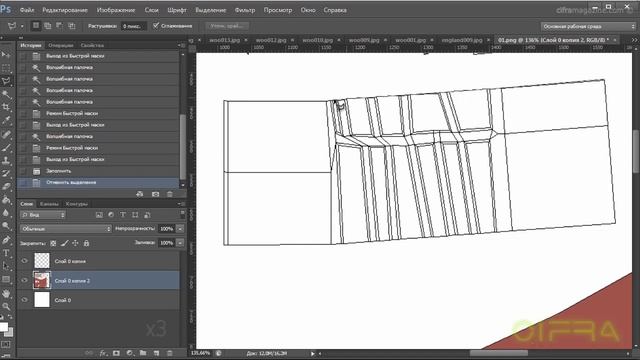
Task: Open the Файл menu
Action: point(27,10)
